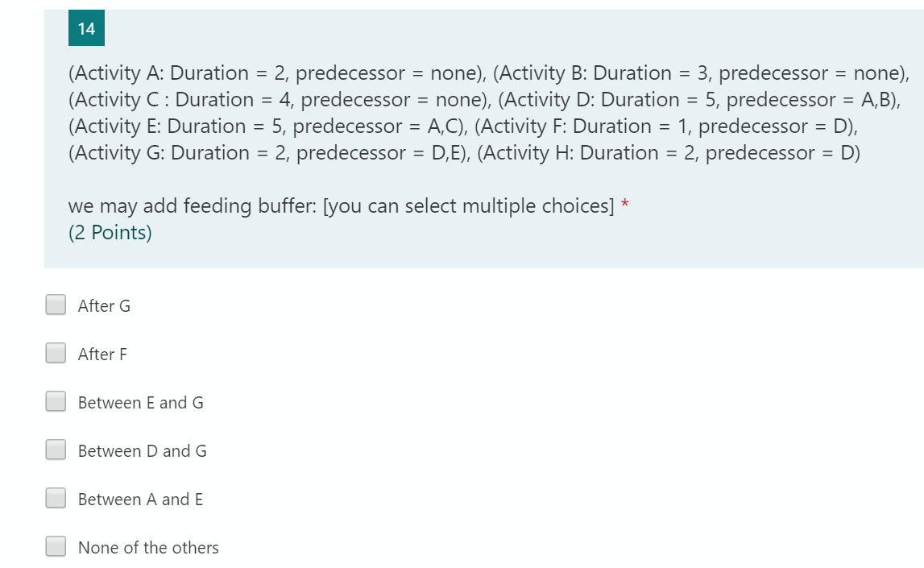Check the "Between A and E" option
Screen dimensions: 924x568
click(x=55, y=497)
